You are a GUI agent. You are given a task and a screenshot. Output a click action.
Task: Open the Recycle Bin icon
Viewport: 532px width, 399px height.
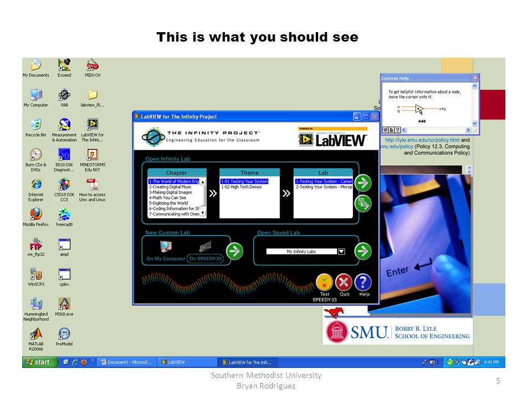(35, 127)
